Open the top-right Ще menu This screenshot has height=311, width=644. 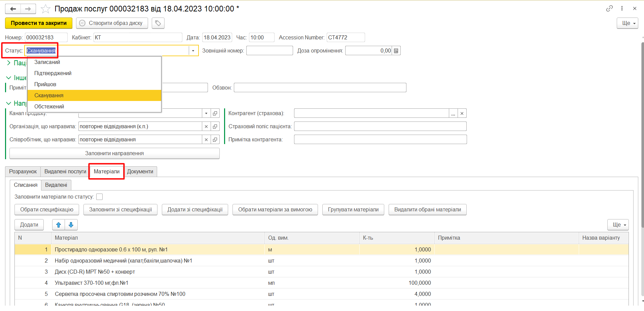point(627,23)
